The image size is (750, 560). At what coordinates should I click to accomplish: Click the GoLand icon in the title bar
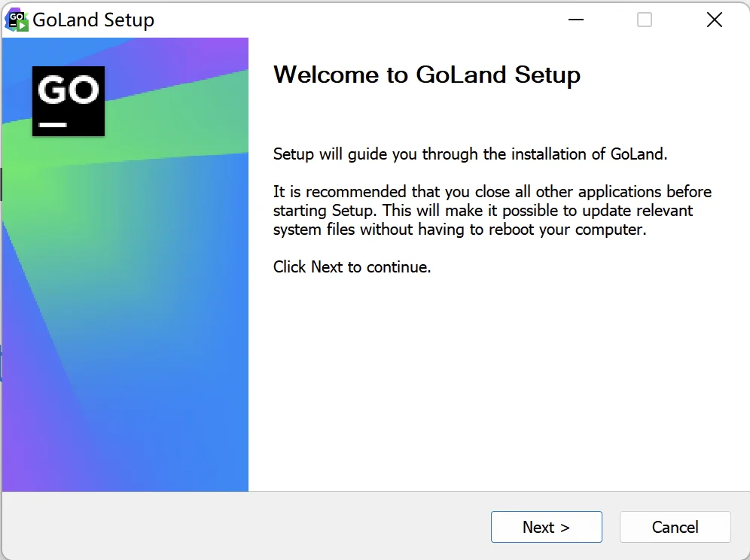pos(17,20)
